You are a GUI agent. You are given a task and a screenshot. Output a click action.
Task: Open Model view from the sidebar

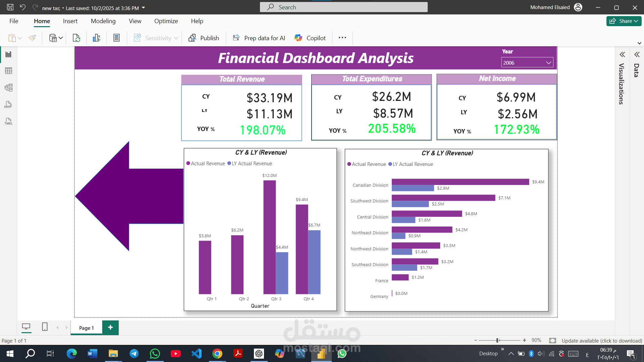pyautogui.click(x=8, y=88)
